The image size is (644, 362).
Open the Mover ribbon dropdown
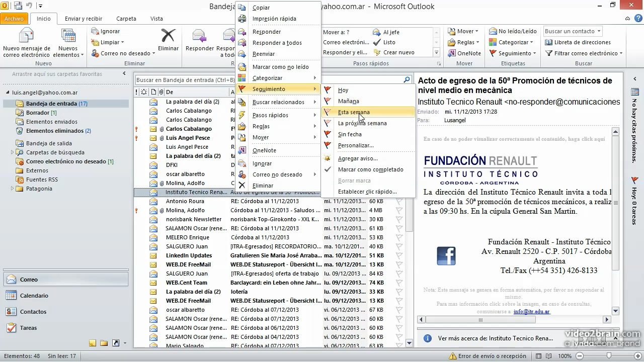tap(463, 31)
